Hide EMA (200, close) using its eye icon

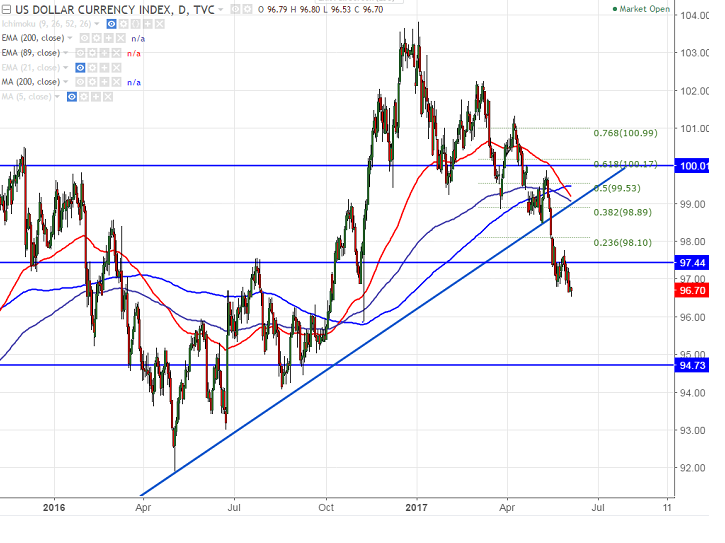[x=84, y=38]
